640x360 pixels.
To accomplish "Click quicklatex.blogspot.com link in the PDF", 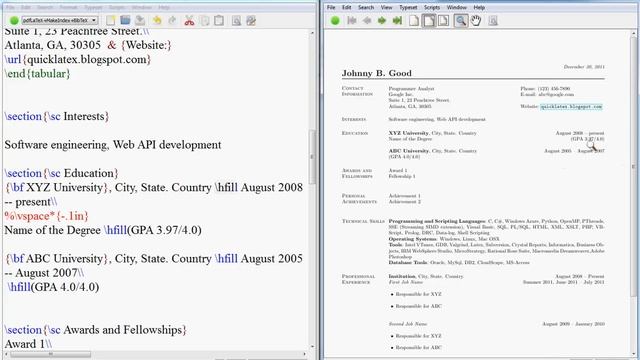I will [571, 107].
